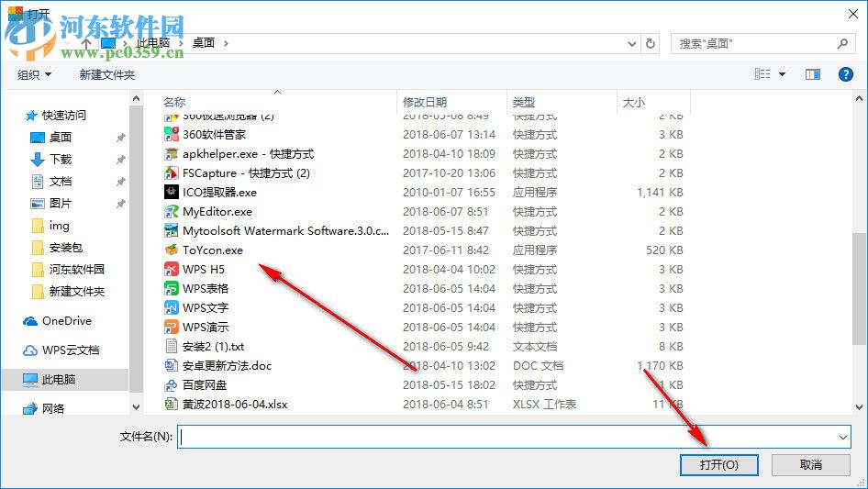Image resolution: width=868 pixels, height=489 pixels.
Task: Open the help question mark icon
Action: click(x=845, y=74)
